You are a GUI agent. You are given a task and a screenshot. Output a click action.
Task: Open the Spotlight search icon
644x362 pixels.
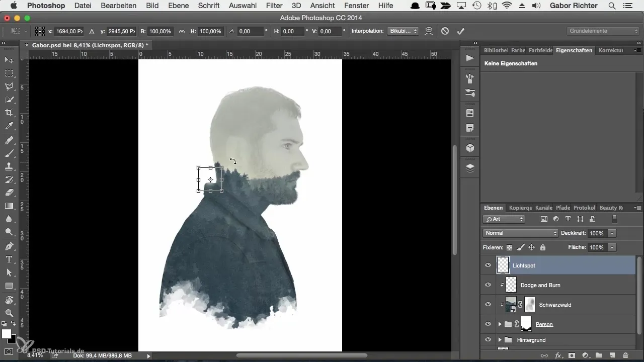pos(611,6)
